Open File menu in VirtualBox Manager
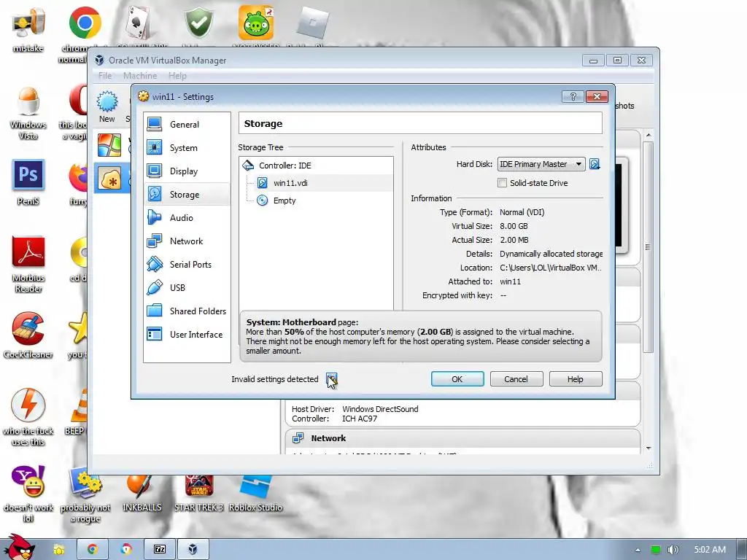 (105, 76)
